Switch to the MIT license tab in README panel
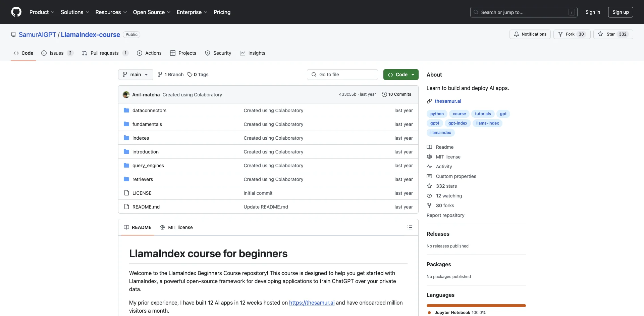644x316 pixels. coord(176,227)
